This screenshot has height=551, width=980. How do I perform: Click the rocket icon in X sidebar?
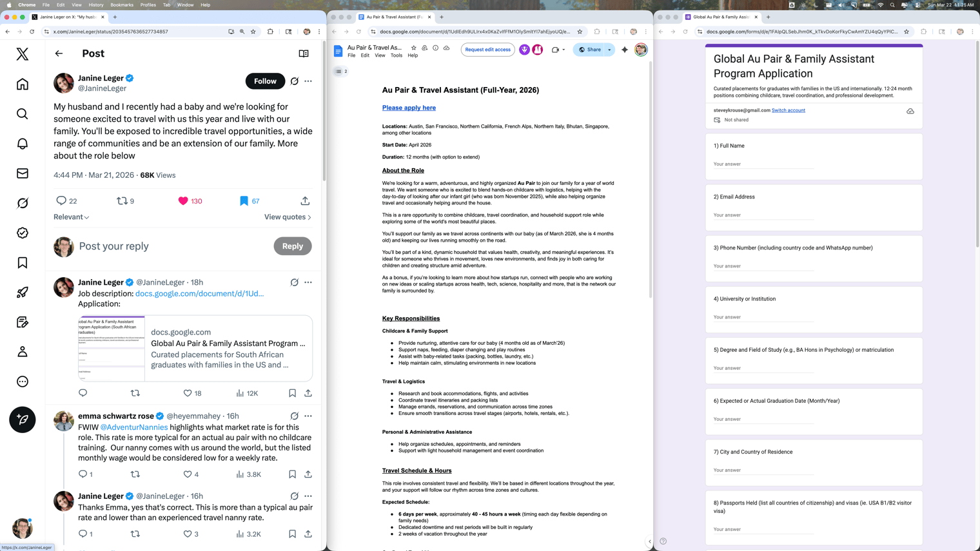[x=23, y=293]
